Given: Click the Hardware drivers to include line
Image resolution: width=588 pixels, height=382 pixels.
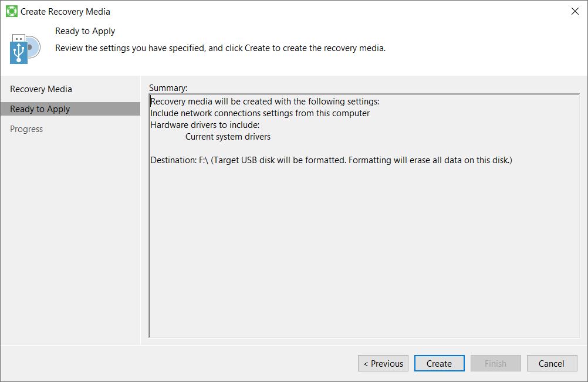Looking at the screenshot, I should coord(204,125).
